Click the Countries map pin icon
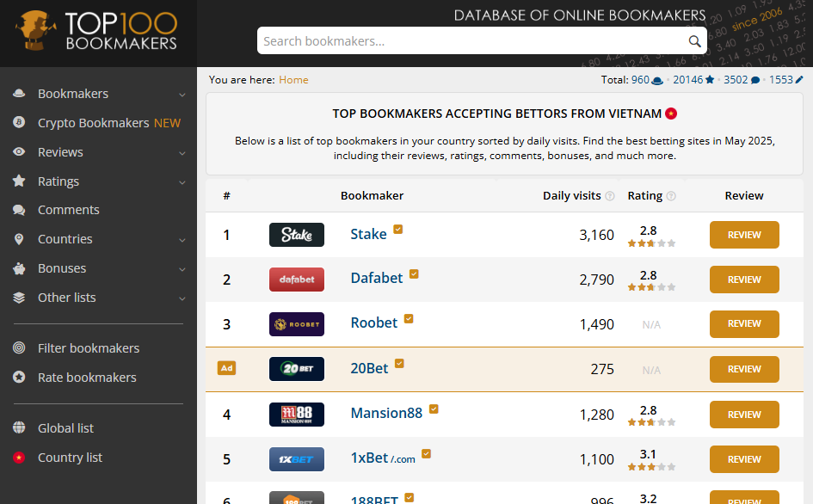 (19, 239)
